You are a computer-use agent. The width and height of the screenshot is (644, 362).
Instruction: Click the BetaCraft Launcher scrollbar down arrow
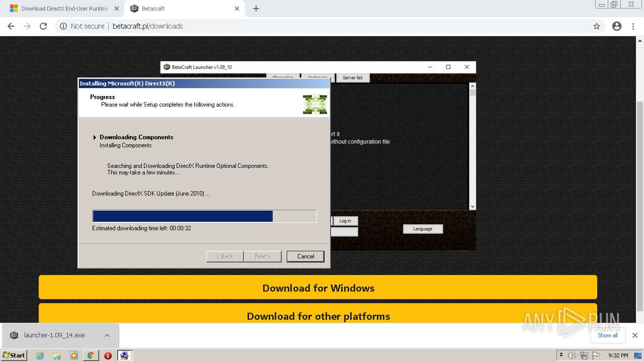[472, 207]
